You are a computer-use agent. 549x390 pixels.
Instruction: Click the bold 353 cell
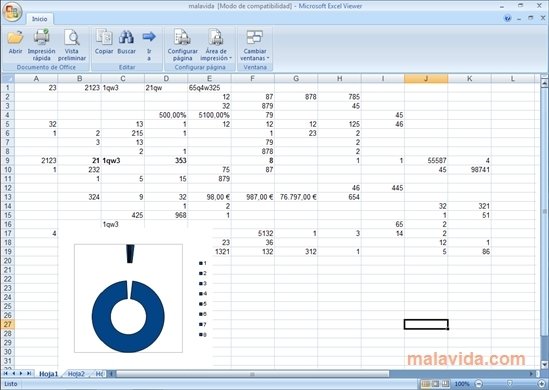[x=166, y=160]
